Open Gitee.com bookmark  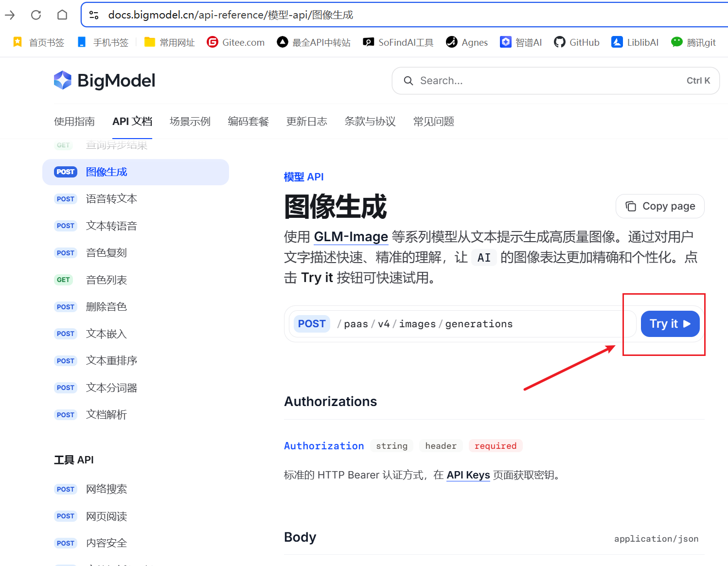236,42
